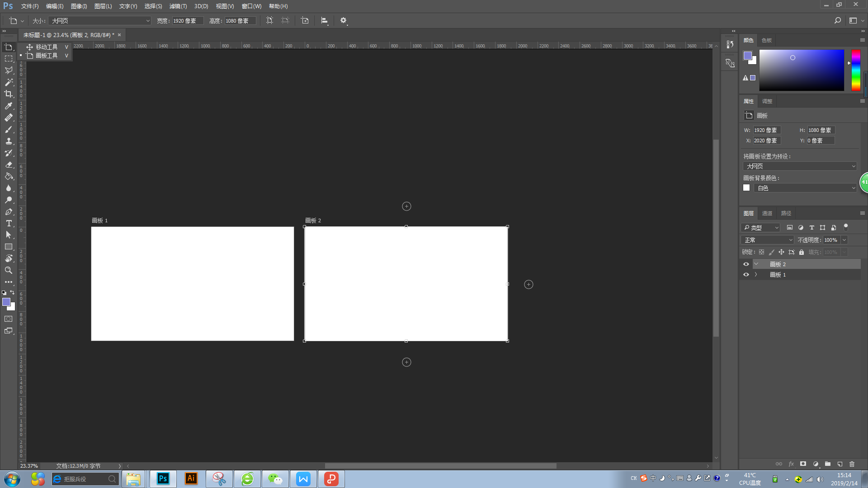Select the Horizontal Type tool

pos(9,223)
